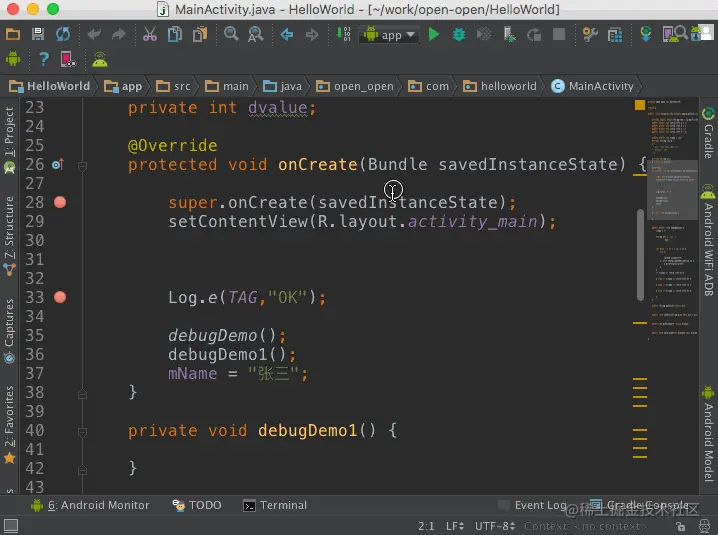Navigate forward with the right arrow icon
Screen dimensions: 718x535
coord(312,34)
